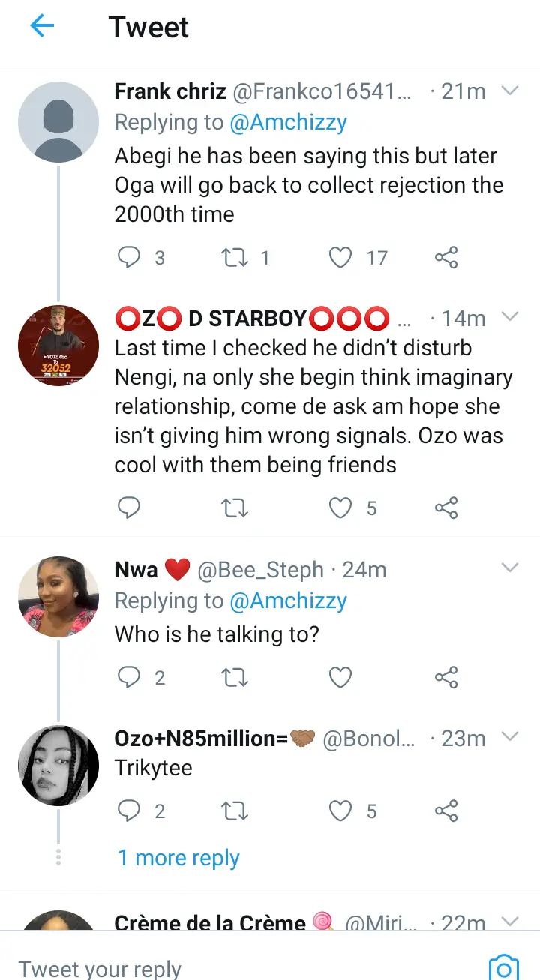Show "1 more reply" in thread

pos(178,858)
